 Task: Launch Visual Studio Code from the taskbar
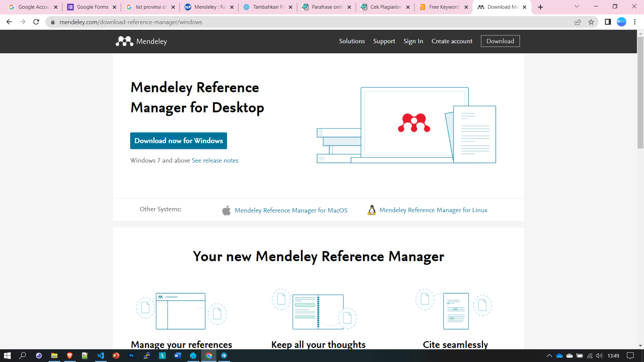click(x=101, y=356)
